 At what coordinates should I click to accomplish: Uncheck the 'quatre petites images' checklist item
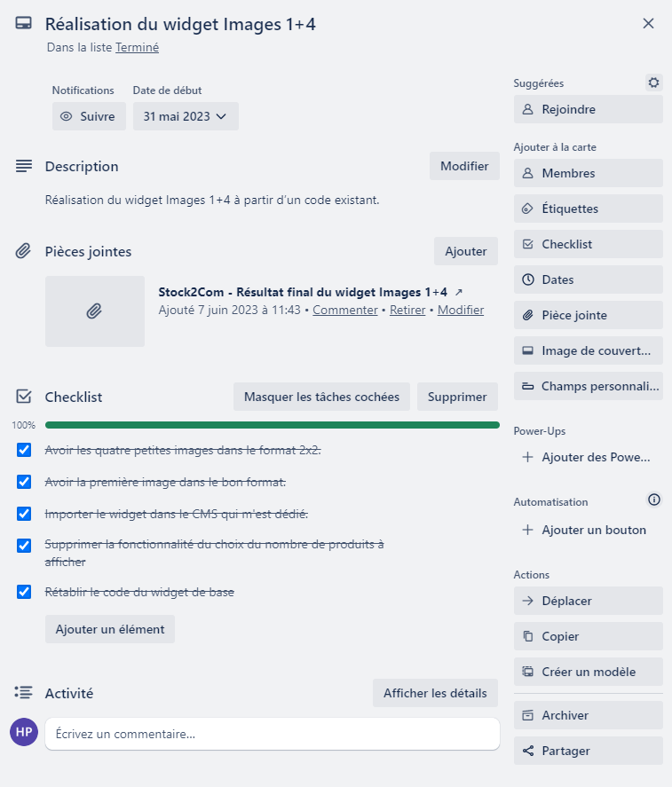click(x=25, y=451)
